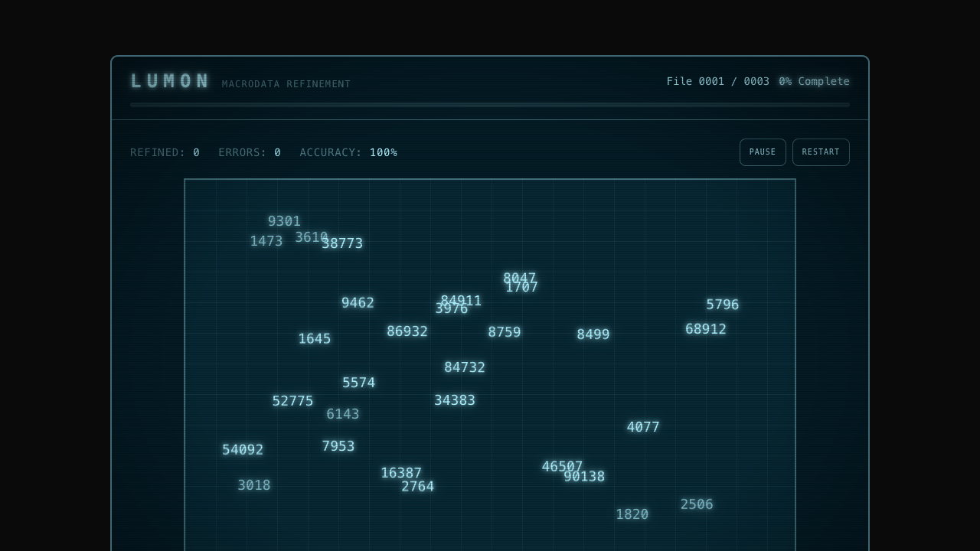This screenshot has width=980, height=551.
Task: Click the number 84732
Action: tap(465, 367)
